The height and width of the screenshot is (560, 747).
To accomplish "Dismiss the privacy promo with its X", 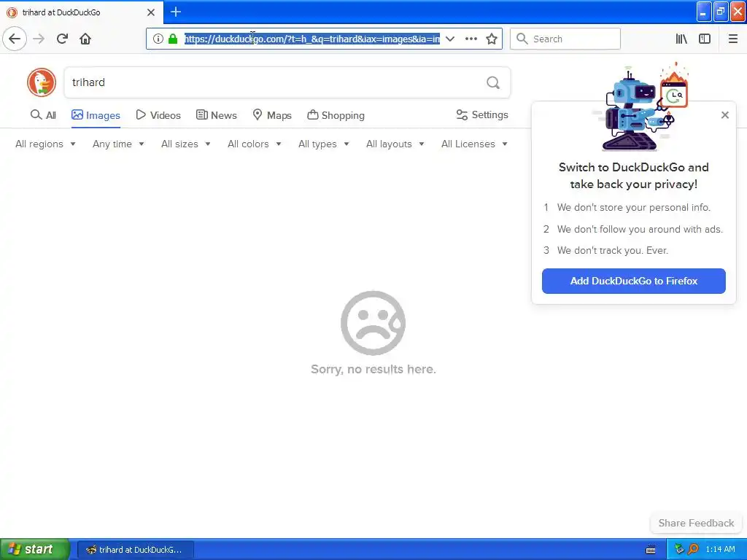I will (725, 114).
